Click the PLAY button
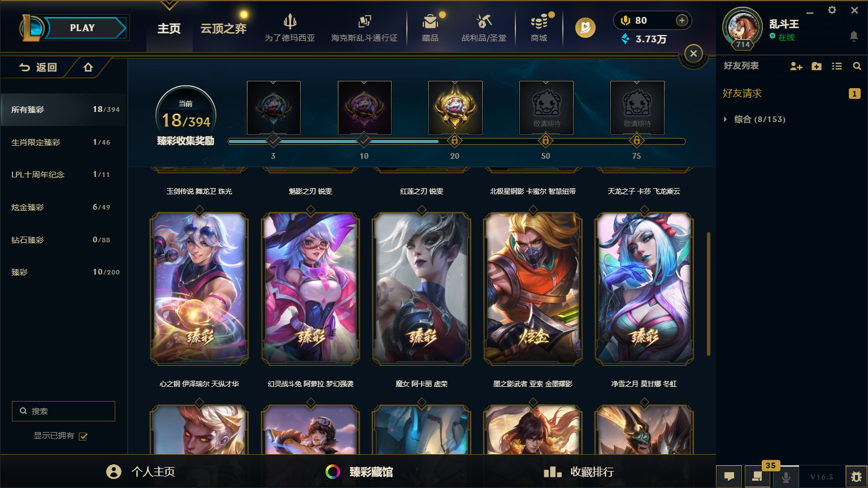The width and height of the screenshot is (868, 488). pyautogui.click(x=83, y=28)
